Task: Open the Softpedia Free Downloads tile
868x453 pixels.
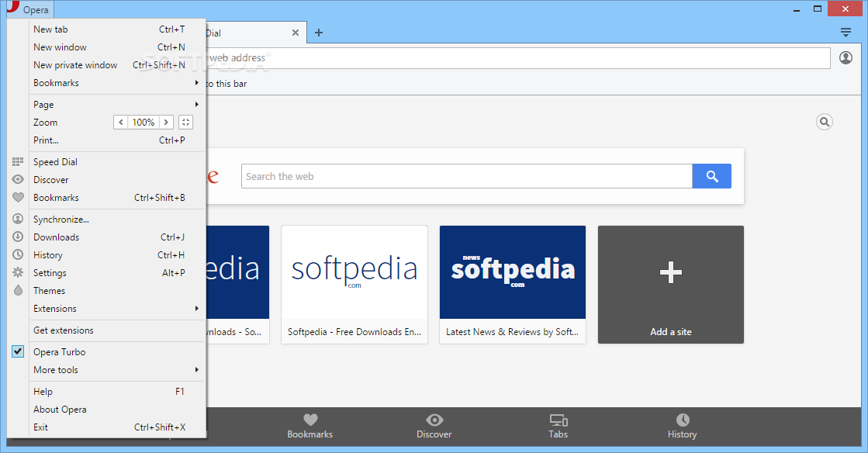Action: click(x=354, y=285)
